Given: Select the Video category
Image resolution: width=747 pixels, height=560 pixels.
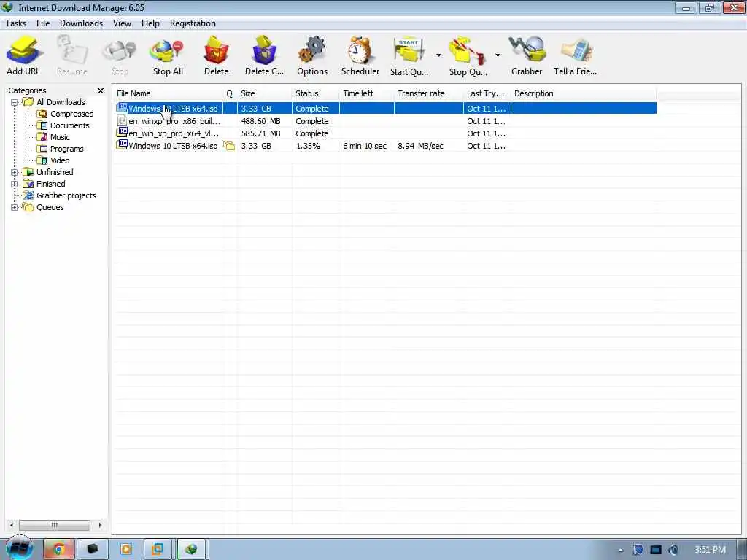Looking at the screenshot, I should click(60, 160).
